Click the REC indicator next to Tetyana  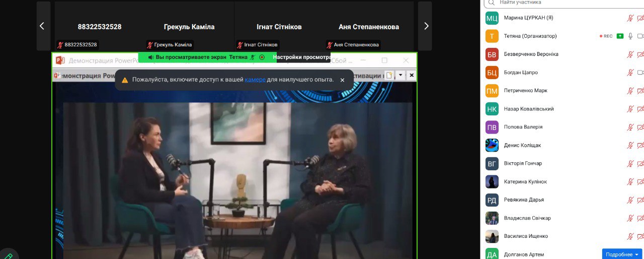[x=606, y=36]
